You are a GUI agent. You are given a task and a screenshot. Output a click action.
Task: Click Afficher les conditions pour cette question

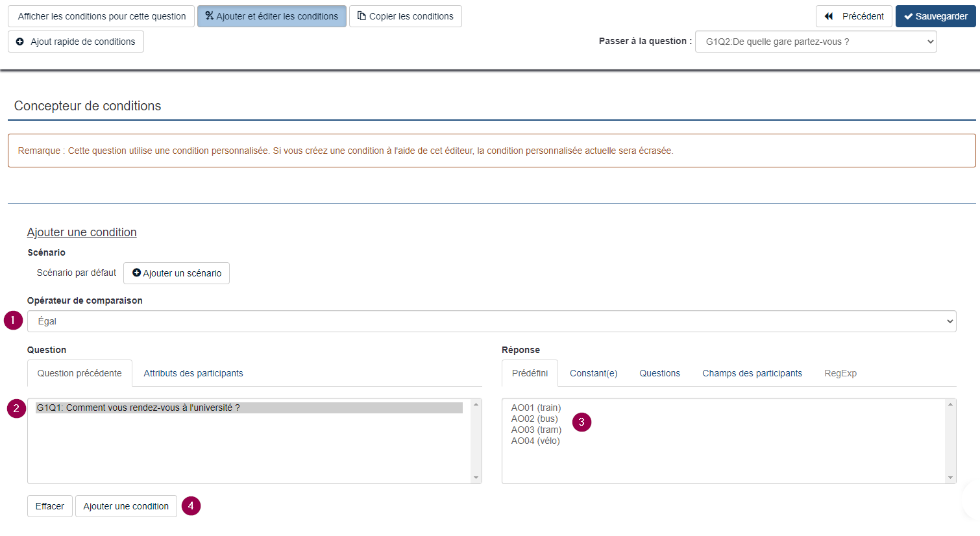click(x=101, y=16)
